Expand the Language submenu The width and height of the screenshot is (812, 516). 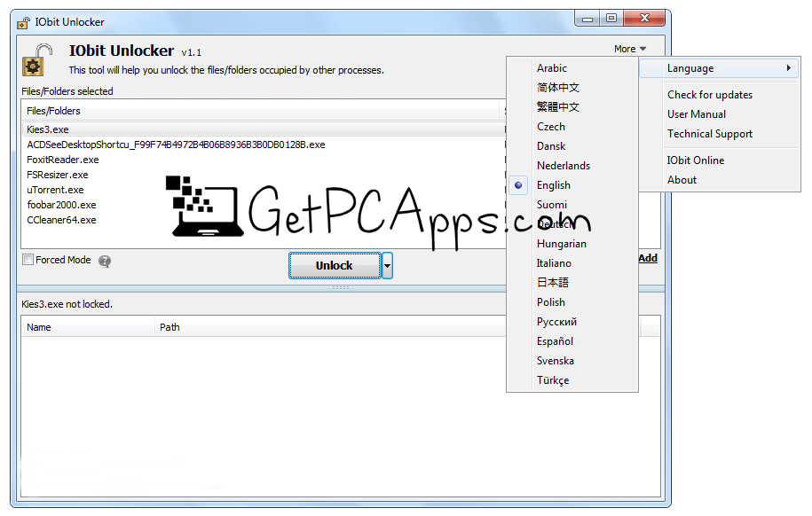click(x=719, y=68)
